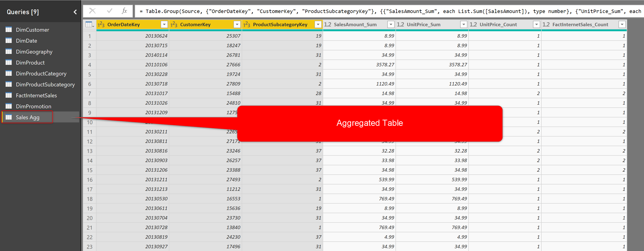Change FactInternetSales_Count data type via 1.2 icon
The height and width of the screenshot is (251, 644).
coord(546,25)
